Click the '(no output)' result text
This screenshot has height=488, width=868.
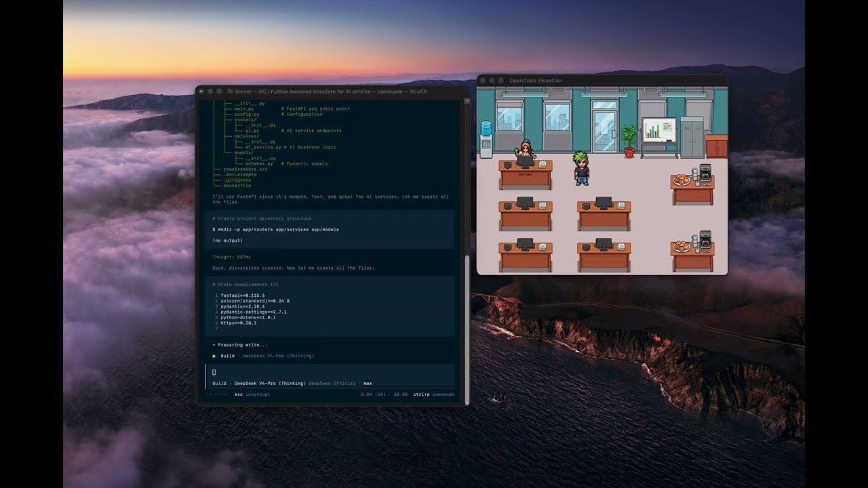tap(227, 241)
